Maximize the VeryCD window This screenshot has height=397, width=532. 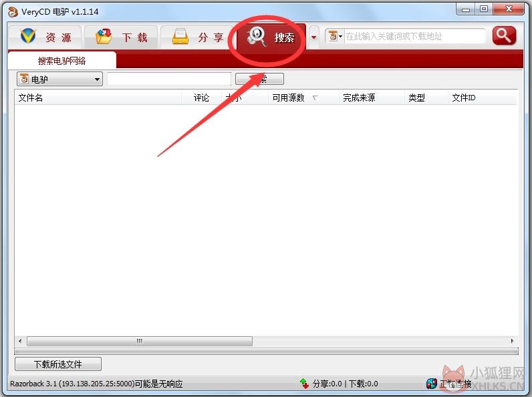point(483,9)
